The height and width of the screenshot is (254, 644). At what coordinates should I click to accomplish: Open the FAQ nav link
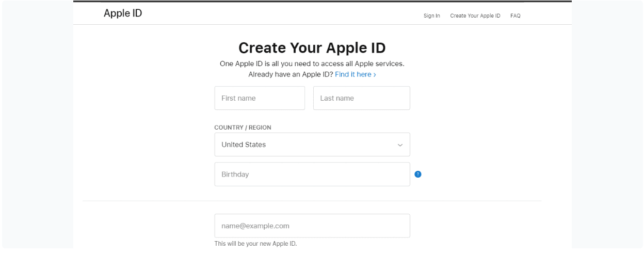pos(516,16)
